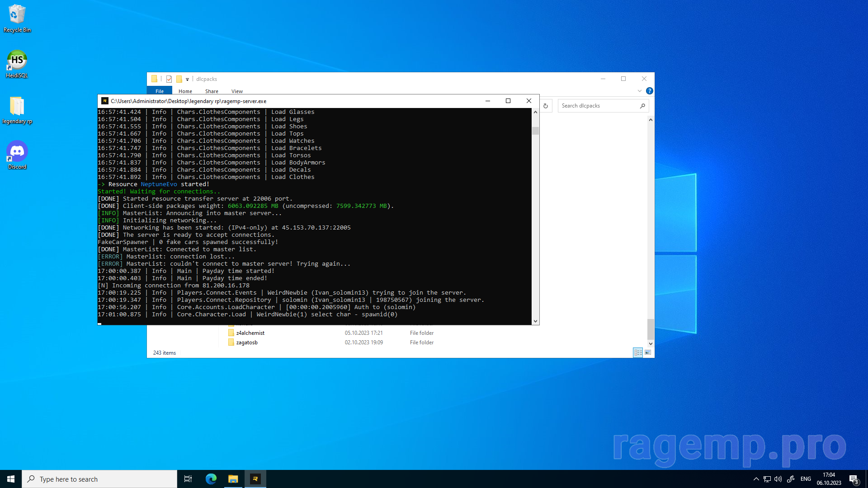Open the notification center icon
Image resolution: width=868 pixels, height=488 pixels.
click(854, 479)
